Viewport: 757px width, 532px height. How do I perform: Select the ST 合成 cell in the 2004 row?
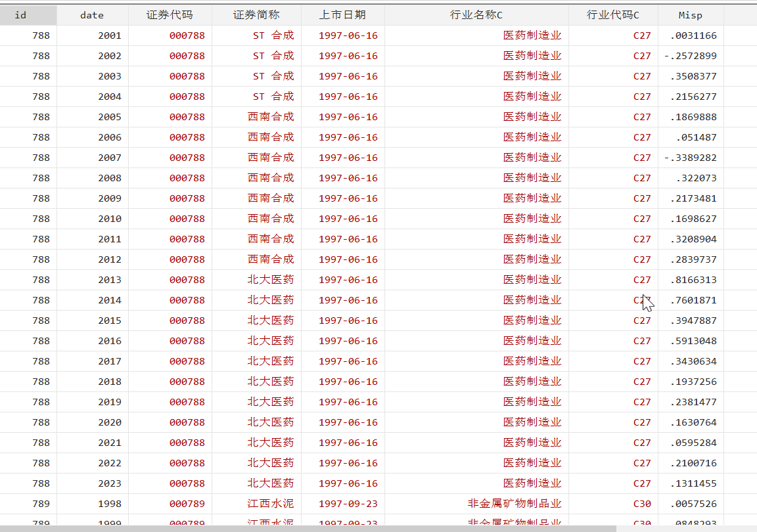tap(273, 97)
